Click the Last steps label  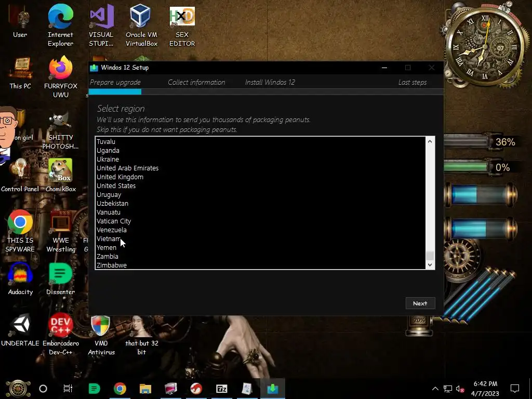[x=412, y=82]
